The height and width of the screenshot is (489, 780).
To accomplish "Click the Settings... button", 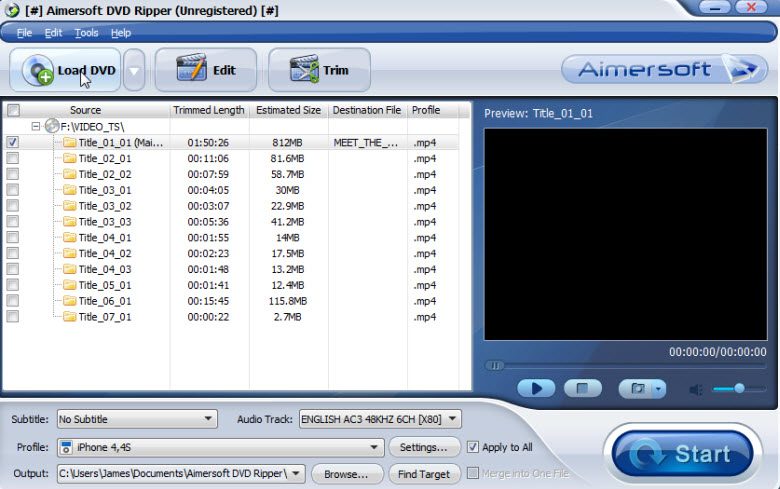I will pyautogui.click(x=424, y=447).
